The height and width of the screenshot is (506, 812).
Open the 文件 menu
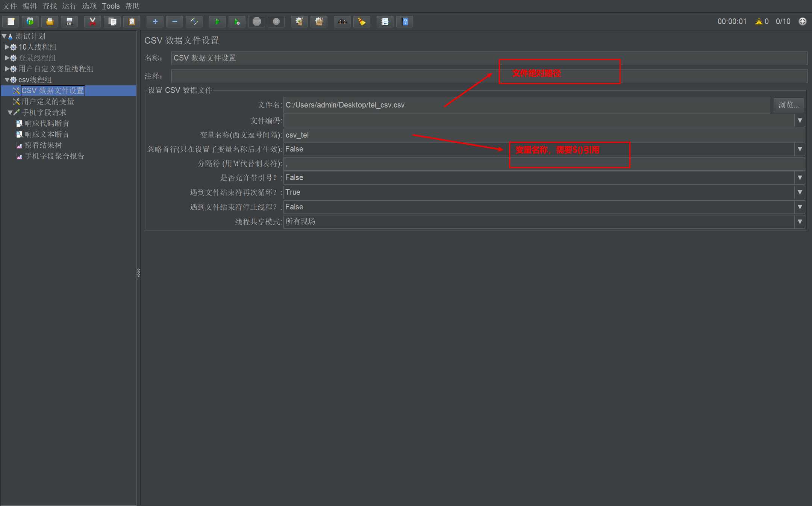point(10,6)
